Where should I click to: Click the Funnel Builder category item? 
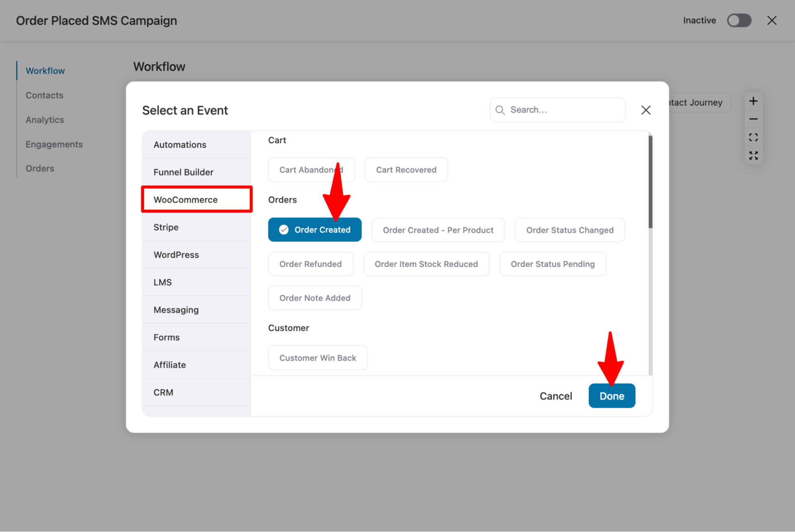tap(183, 172)
